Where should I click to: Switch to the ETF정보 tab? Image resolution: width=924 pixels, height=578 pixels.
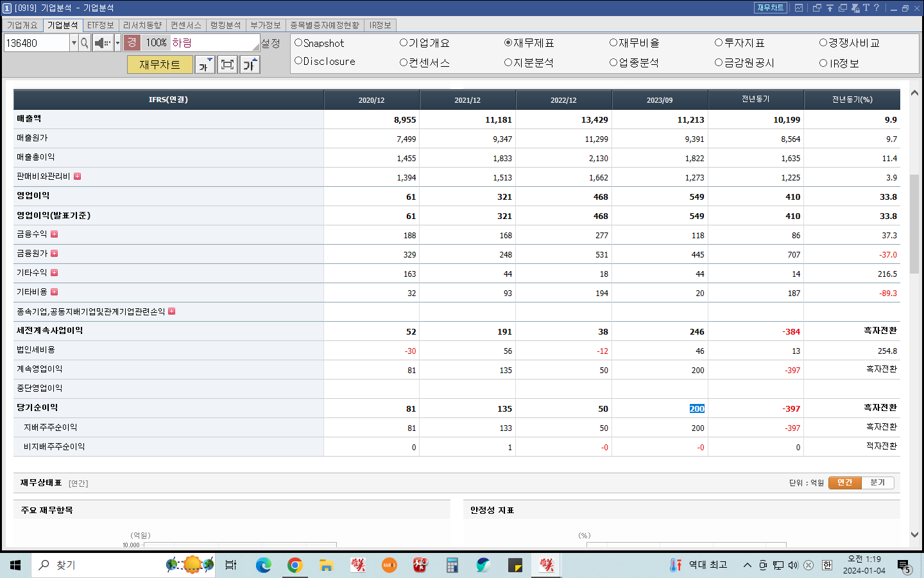coord(101,25)
